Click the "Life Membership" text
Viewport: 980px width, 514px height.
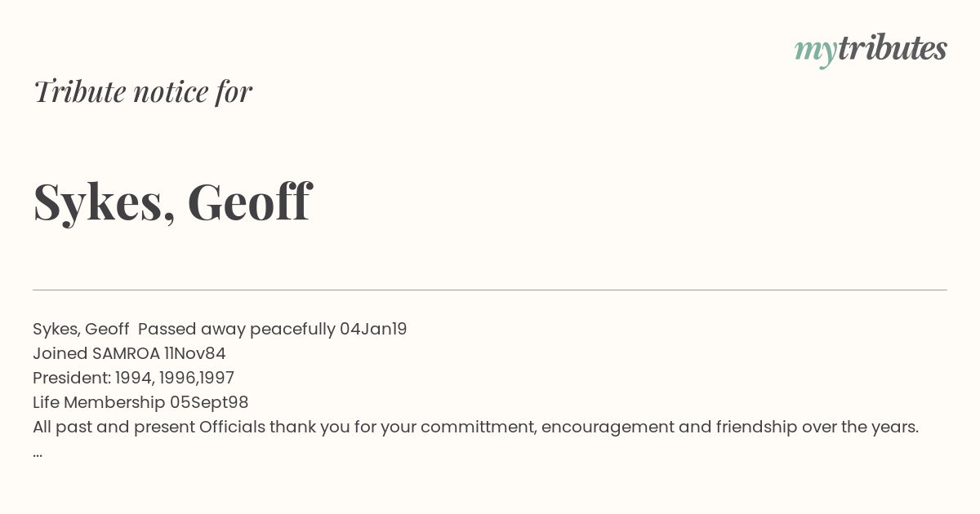click(99, 402)
